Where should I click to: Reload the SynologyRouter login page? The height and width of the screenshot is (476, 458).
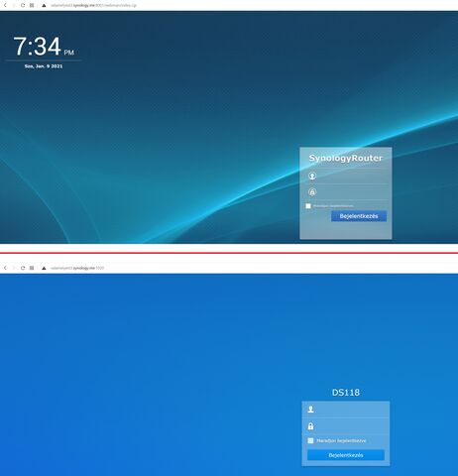pyautogui.click(x=23, y=5)
